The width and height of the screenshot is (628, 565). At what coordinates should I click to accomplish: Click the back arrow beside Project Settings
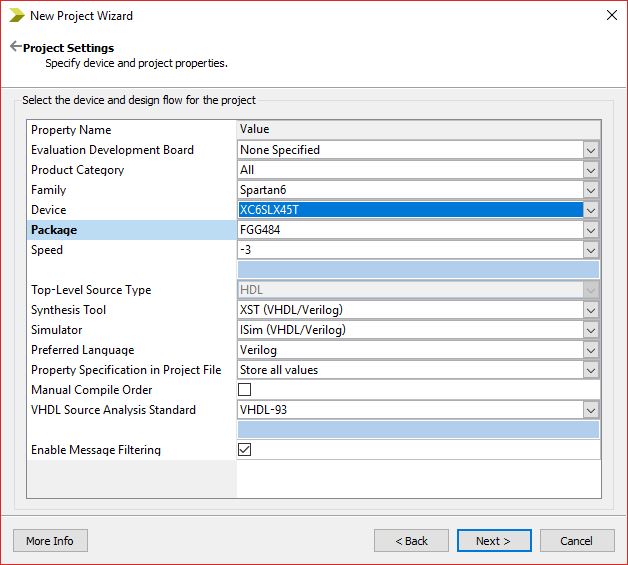(15, 47)
